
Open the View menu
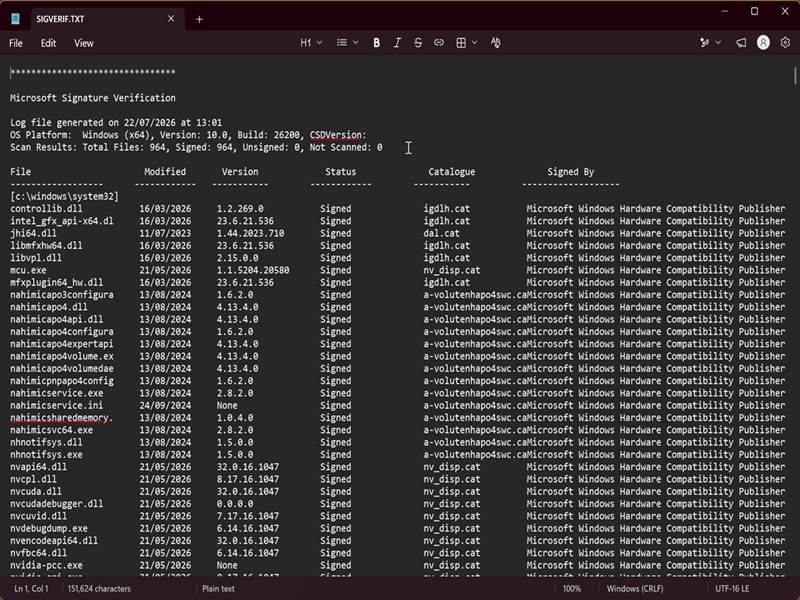pyautogui.click(x=84, y=43)
